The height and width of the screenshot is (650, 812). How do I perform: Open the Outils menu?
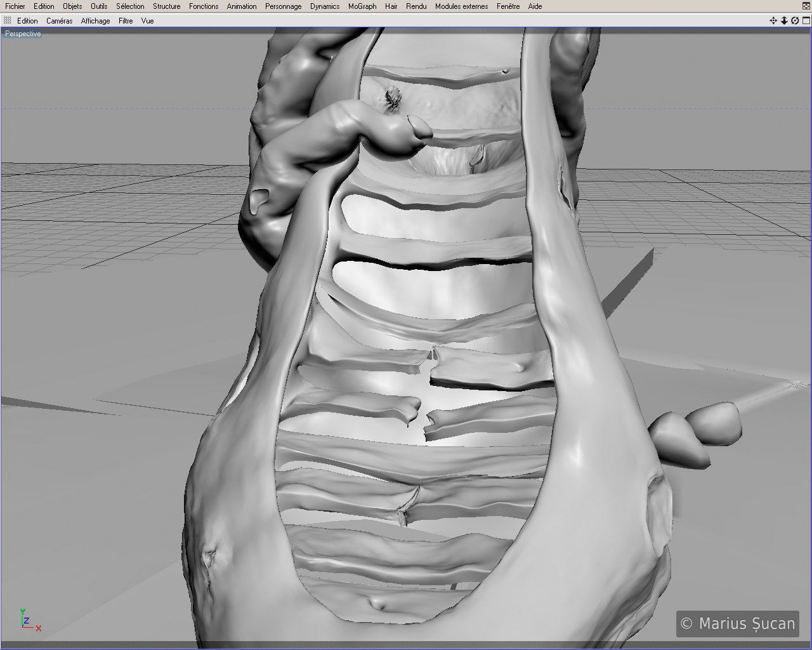tap(99, 6)
